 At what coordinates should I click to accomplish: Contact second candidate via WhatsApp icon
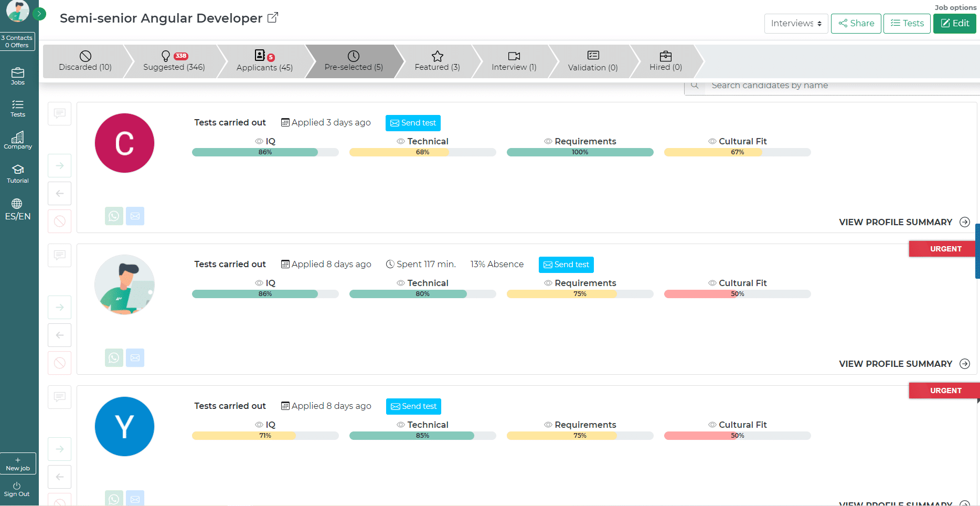coord(114,358)
